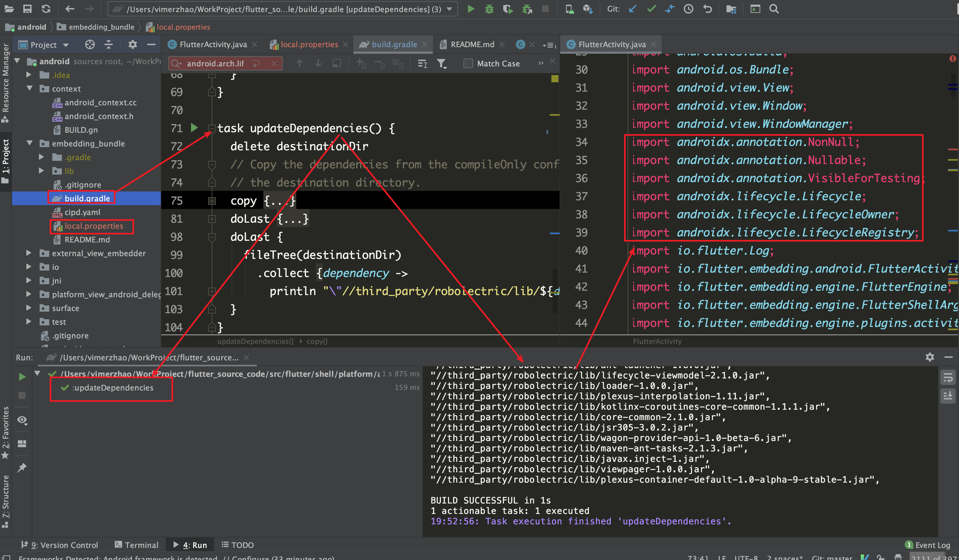The image size is (959, 560).
Task: Expand the lib folder in the project tree
Action: pyautogui.click(x=41, y=171)
